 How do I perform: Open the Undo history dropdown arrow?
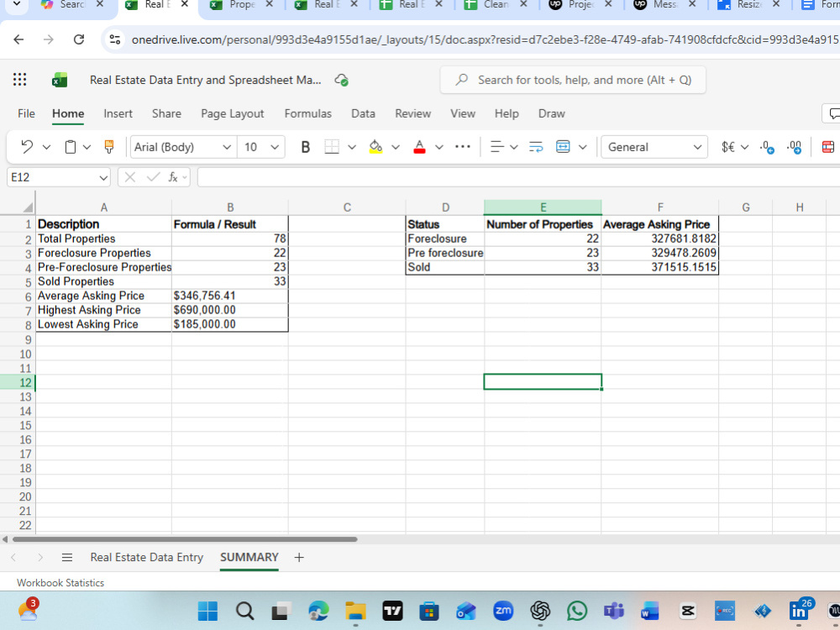[x=46, y=147]
